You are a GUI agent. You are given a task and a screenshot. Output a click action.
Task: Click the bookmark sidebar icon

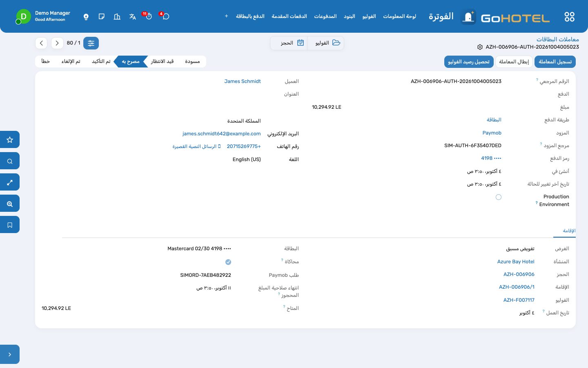10,224
